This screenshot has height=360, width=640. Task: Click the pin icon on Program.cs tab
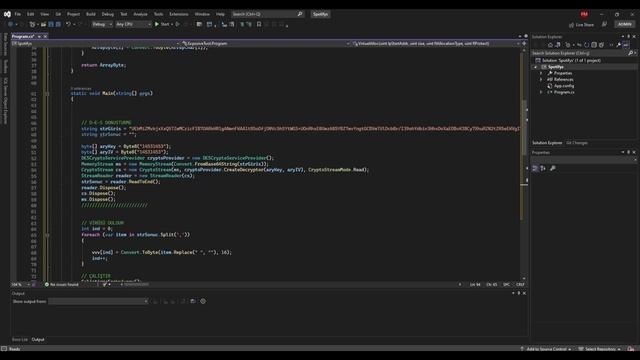(x=39, y=37)
